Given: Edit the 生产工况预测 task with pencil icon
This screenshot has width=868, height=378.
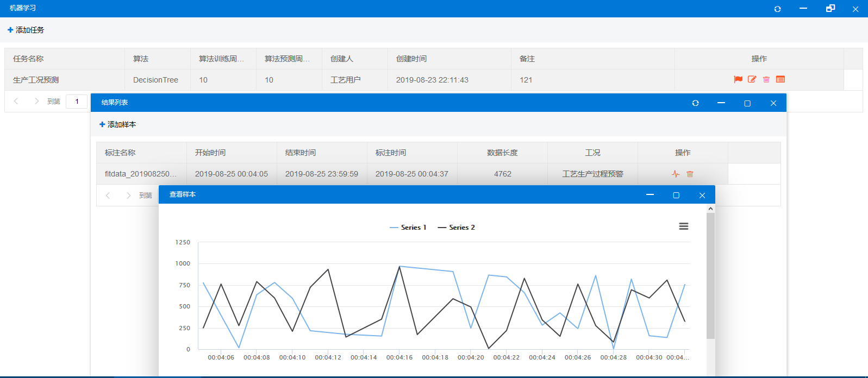Looking at the screenshot, I should [752, 79].
